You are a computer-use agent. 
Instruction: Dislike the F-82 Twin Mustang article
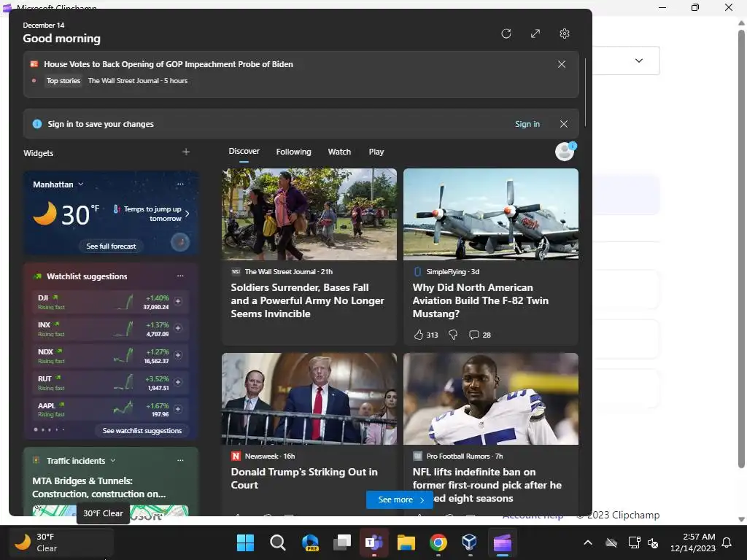click(453, 335)
